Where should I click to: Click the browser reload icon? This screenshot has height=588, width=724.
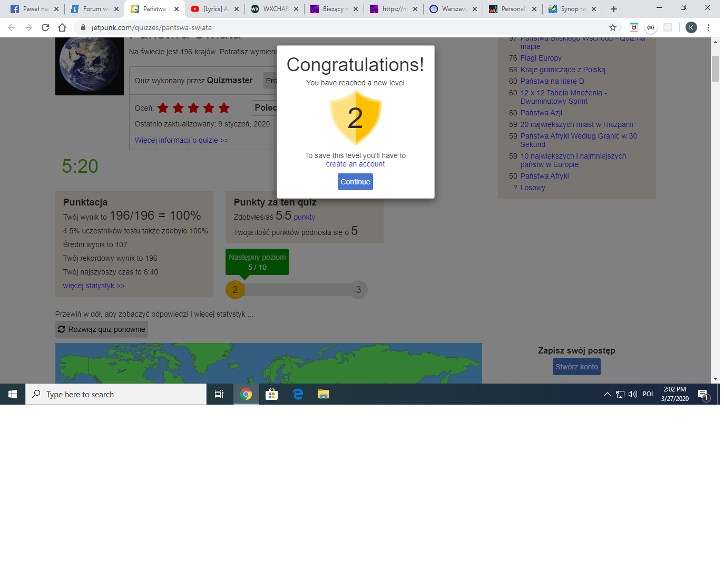point(45,27)
